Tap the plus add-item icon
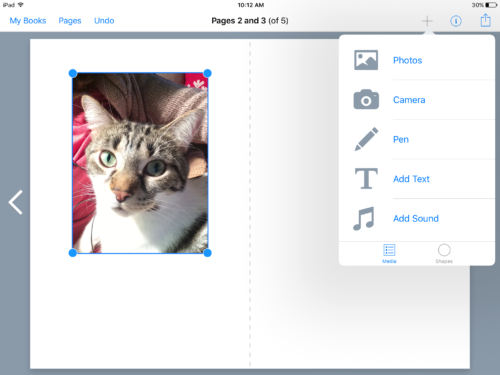 point(427,21)
